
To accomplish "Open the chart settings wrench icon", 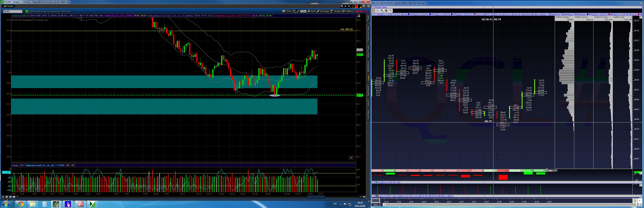I will point(298,11).
